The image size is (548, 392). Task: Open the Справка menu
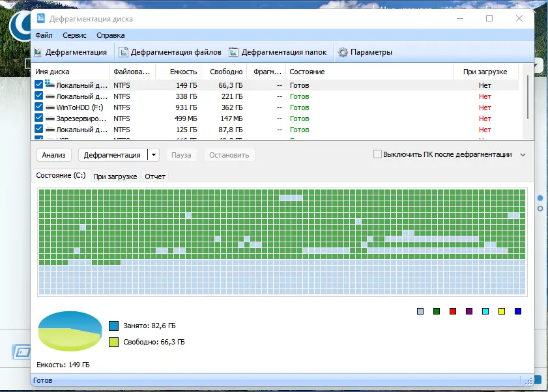[x=110, y=35]
